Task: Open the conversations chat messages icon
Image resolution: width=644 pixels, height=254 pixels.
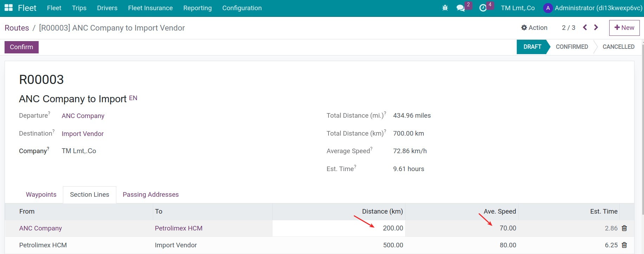Action: [460, 8]
